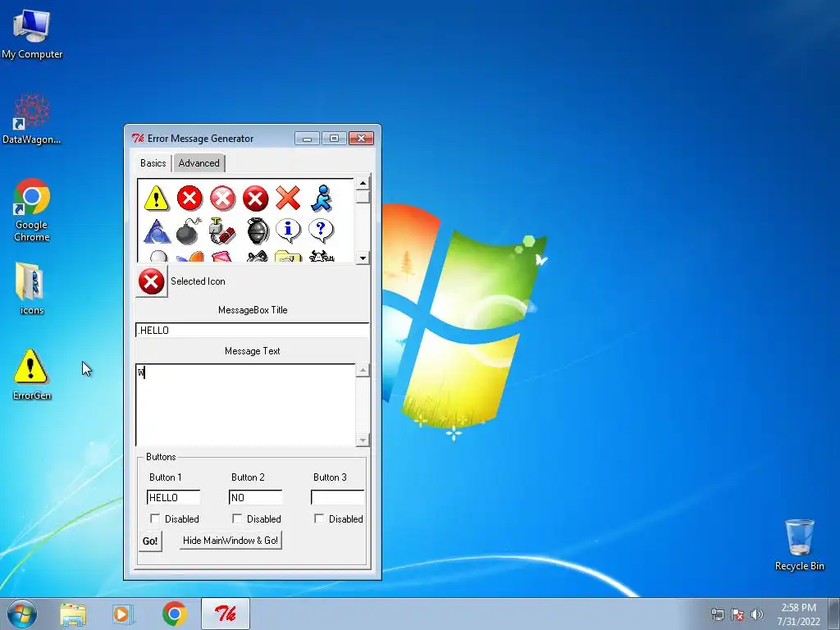
Task: Open the Recycle Bin
Action: click(799, 545)
